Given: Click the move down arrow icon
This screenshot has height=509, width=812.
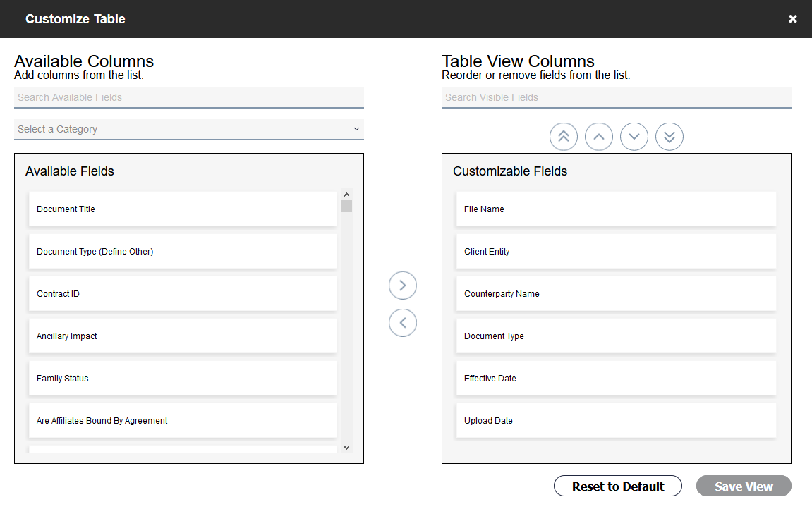Looking at the screenshot, I should [634, 137].
